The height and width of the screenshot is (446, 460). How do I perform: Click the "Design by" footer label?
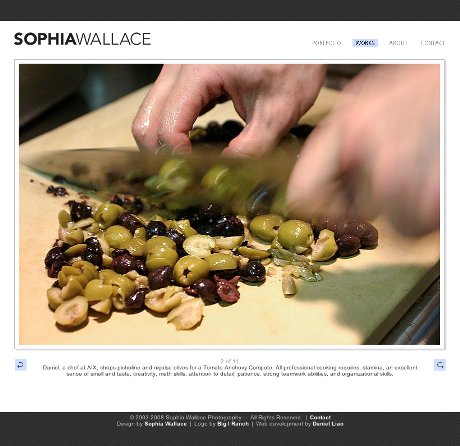(130, 424)
